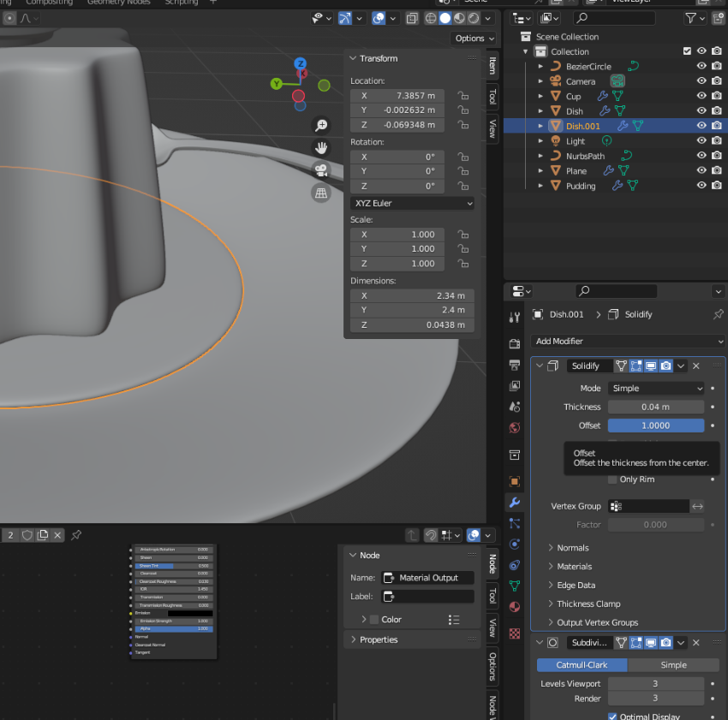Open the Modifier properties wrench tab
The width and height of the screenshot is (728, 720).
[515, 503]
